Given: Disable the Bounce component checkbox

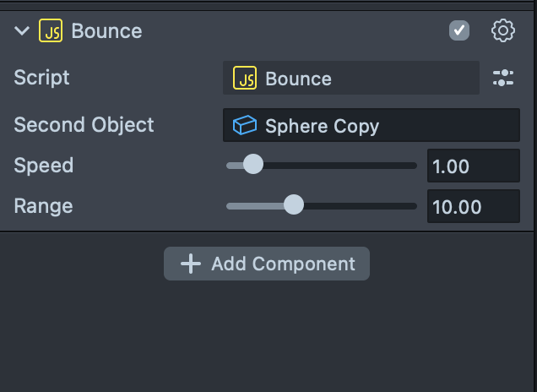Looking at the screenshot, I should point(458,31).
